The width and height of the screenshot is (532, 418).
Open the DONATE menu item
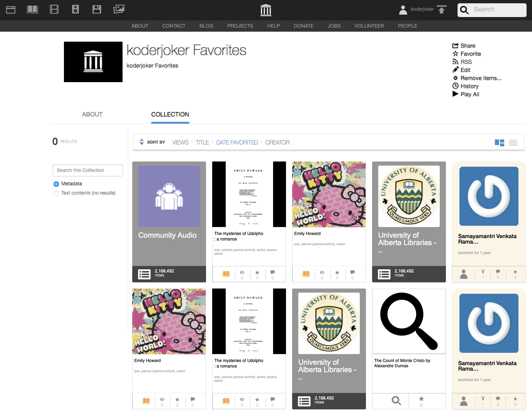pos(304,26)
